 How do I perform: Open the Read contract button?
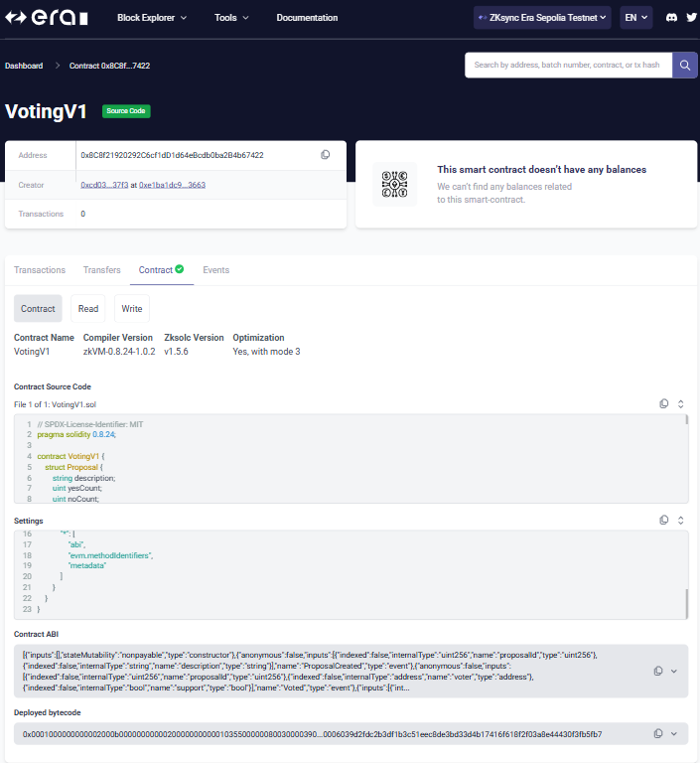(x=88, y=309)
